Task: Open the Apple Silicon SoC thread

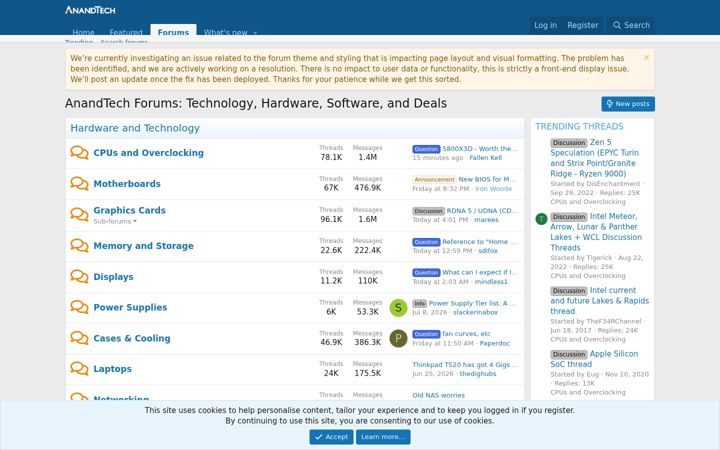Action: click(594, 359)
